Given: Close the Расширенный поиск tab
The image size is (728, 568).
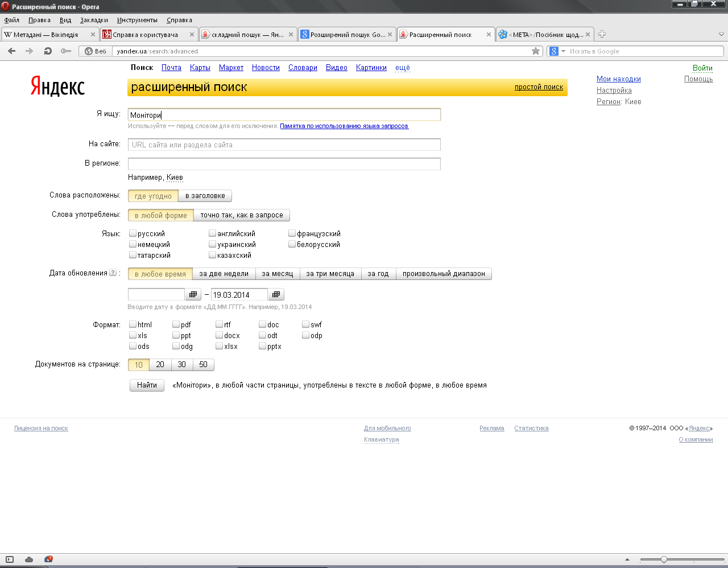Looking at the screenshot, I should click(x=489, y=35).
